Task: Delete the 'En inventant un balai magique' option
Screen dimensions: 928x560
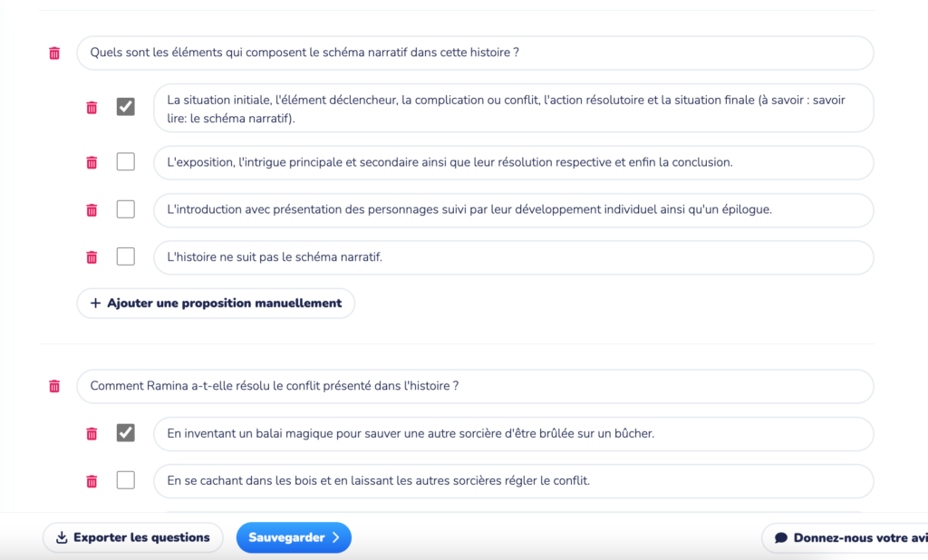Action: coord(92,434)
